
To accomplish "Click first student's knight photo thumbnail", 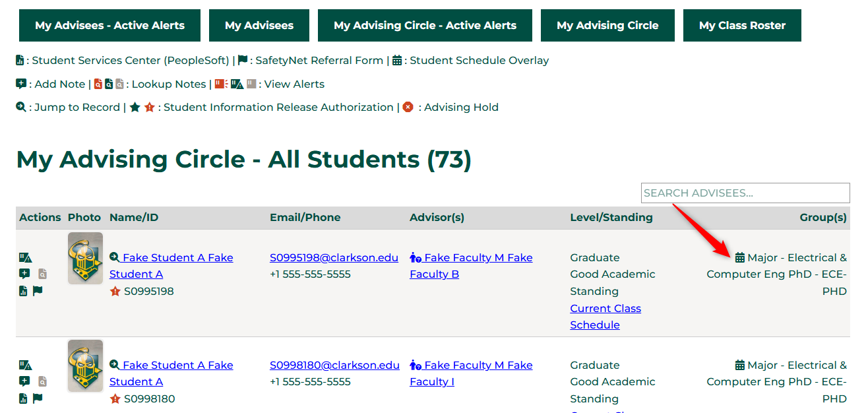I will click(x=85, y=258).
